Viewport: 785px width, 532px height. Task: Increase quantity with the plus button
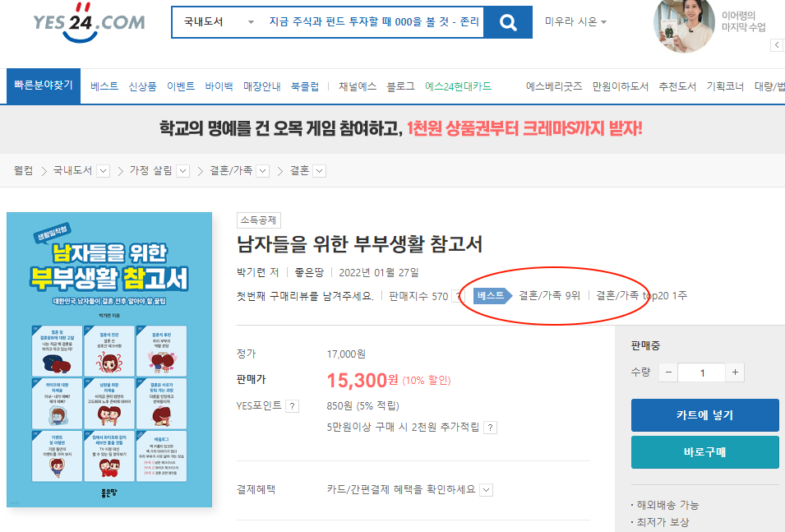click(735, 372)
